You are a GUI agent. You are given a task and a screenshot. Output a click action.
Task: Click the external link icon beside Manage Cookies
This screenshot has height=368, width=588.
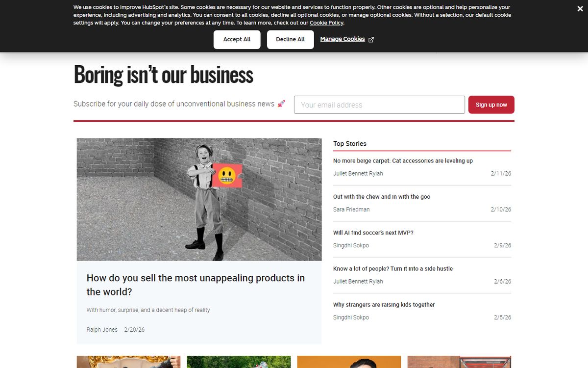pyautogui.click(x=371, y=40)
